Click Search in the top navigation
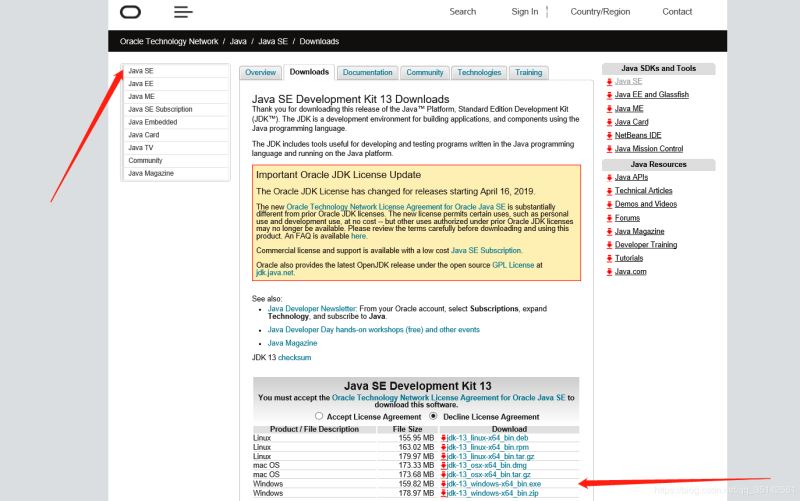 (463, 12)
